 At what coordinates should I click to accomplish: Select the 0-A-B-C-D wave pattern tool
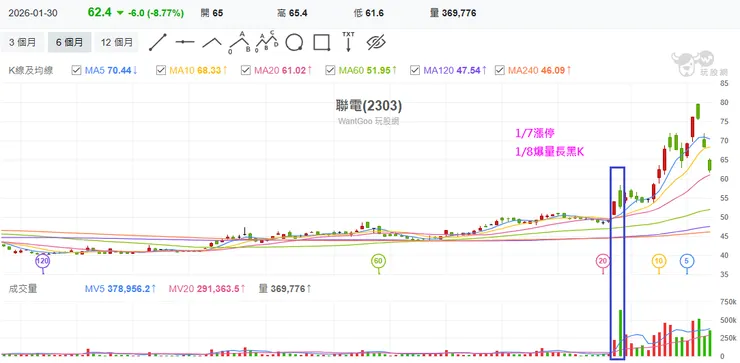coord(267,42)
